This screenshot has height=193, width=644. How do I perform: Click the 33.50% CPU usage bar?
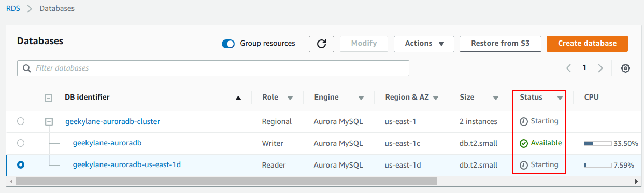(597, 144)
